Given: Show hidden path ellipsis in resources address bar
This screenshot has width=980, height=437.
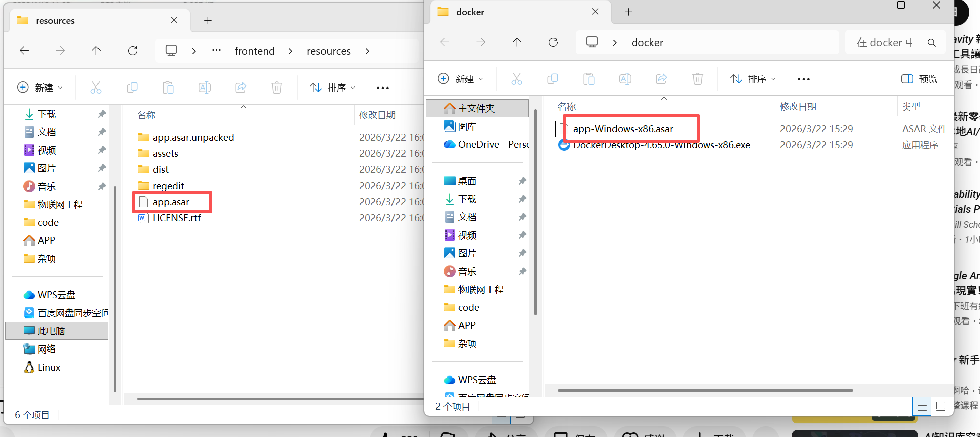Looking at the screenshot, I should [x=216, y=50].
